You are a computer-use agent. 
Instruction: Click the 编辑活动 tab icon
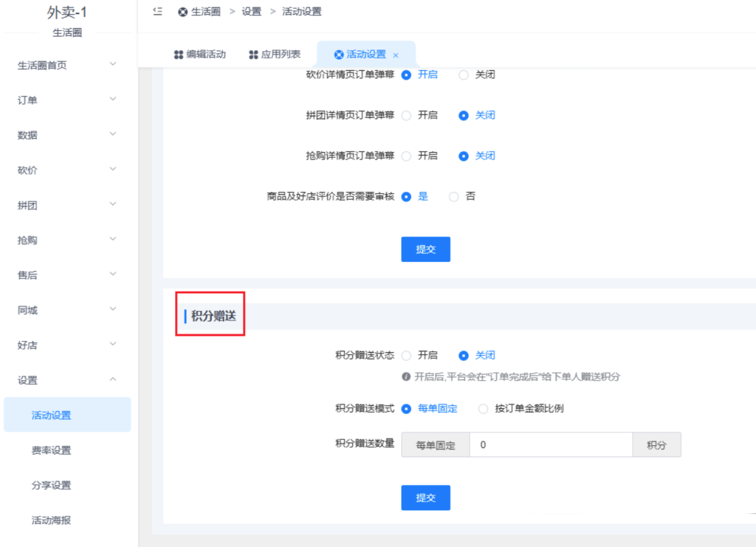[x=178, y=55]
